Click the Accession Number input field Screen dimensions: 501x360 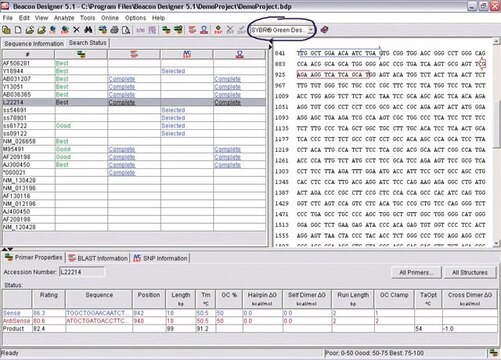(x=82, y=272)
